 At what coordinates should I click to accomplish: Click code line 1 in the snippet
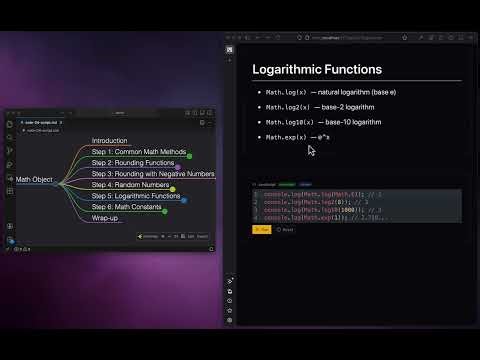coord(323,194)
